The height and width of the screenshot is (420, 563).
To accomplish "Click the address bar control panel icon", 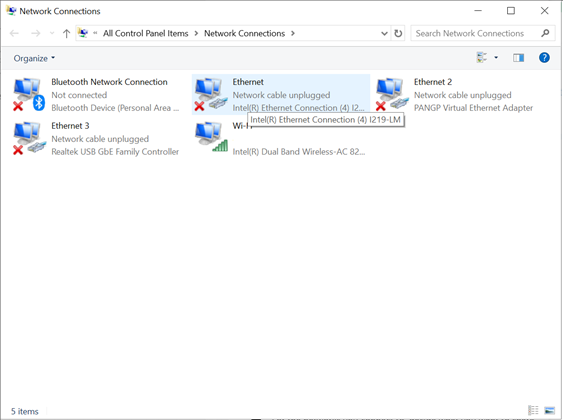I will pyautogui.click(x=83, y=33).
